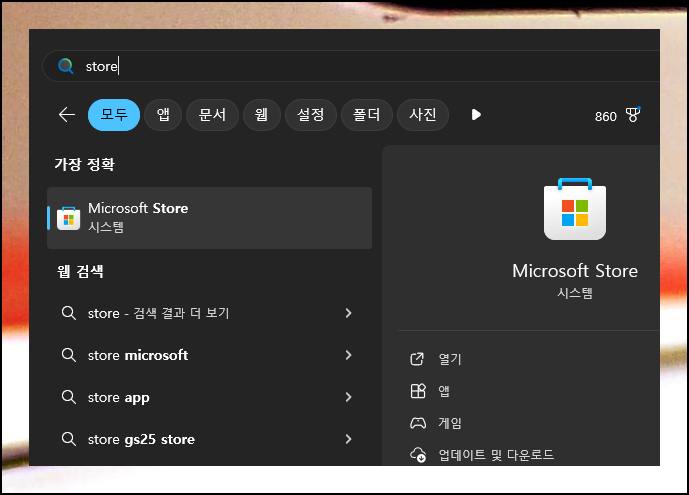
Task: Choose 업데이트 및 다운로드 action
Action: 496,455
